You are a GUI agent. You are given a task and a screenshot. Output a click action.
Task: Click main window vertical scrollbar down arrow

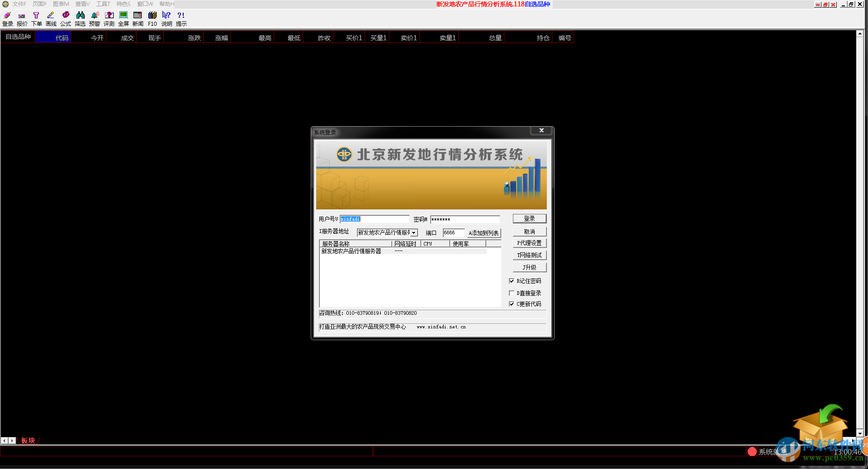(x=860, y=433)
